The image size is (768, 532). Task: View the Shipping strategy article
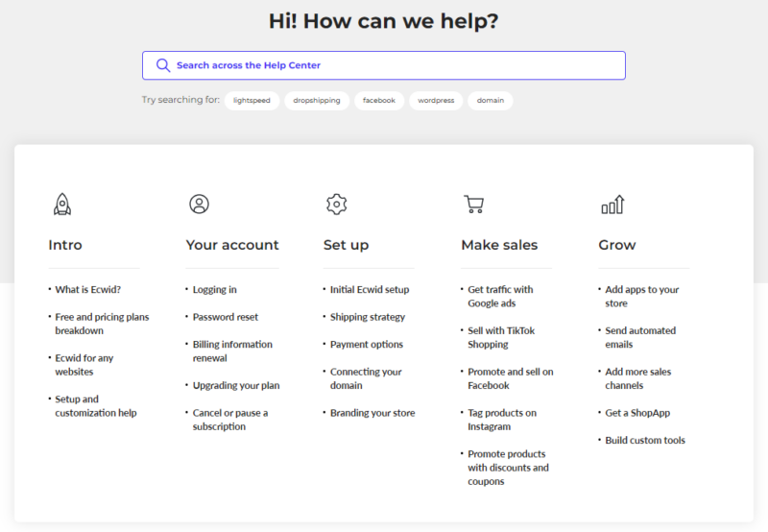(x=368, y=317)
